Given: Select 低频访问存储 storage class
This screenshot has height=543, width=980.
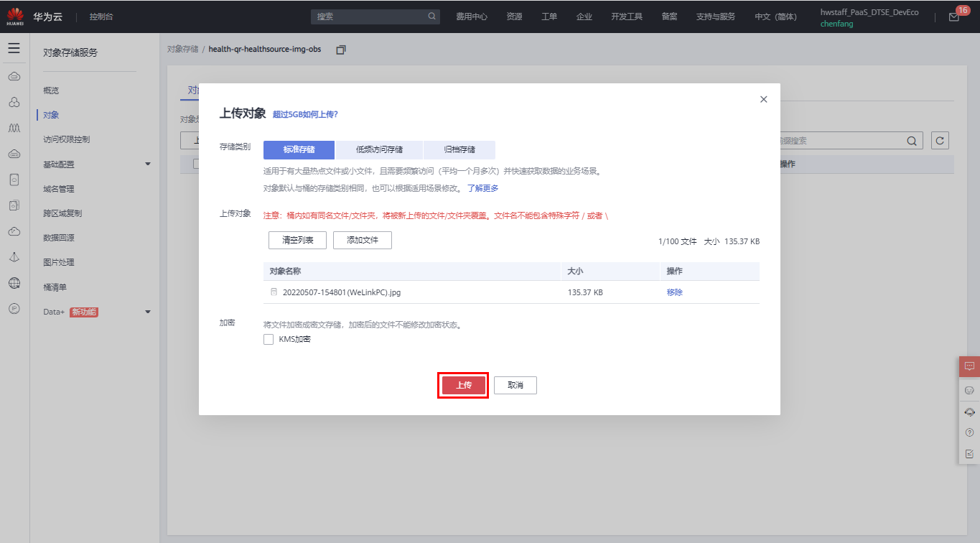Looking at the screenshot, I should (x=379, y=150).
